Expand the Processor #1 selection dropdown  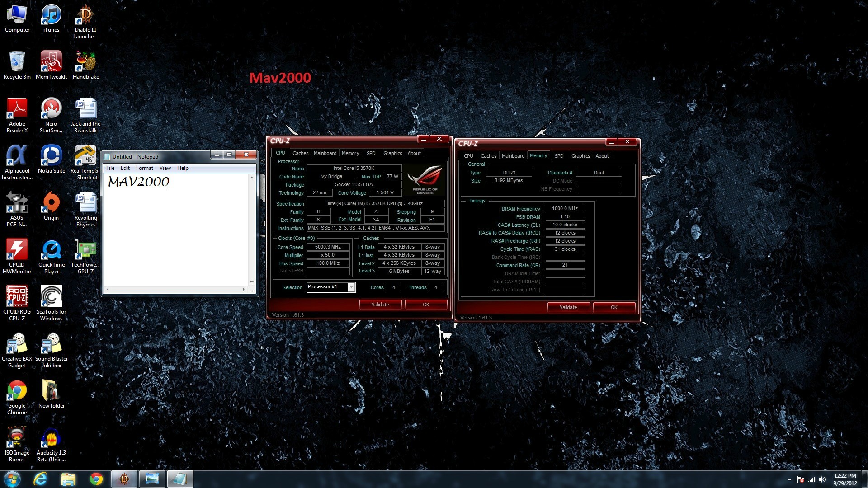tap(351, 287)
